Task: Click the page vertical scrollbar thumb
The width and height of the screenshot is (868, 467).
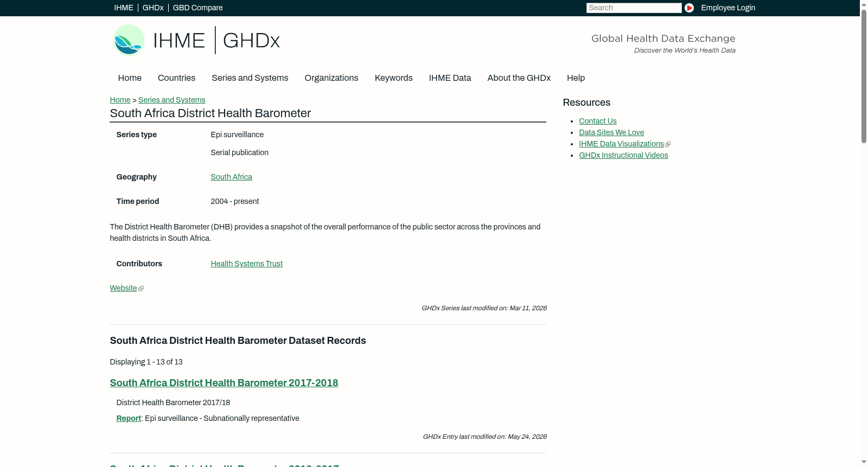Action: tap(864, 76)
